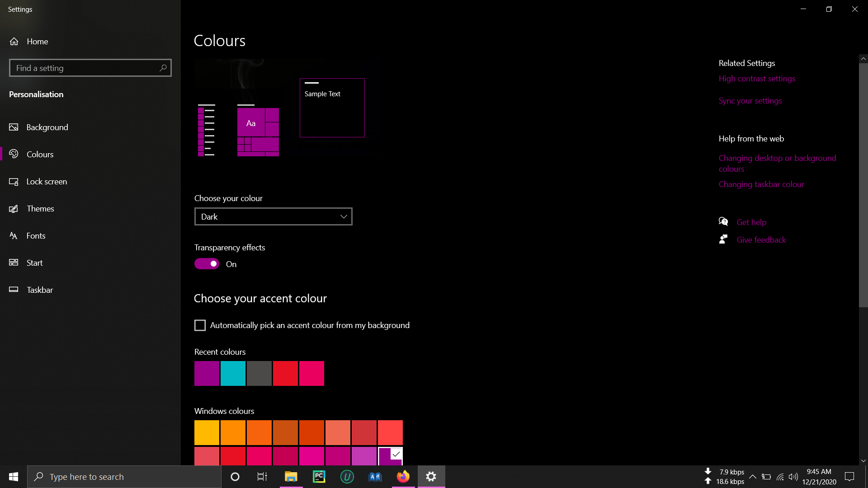Show hidden system tray icons chevron
This screenshot has height=488, width=868.
[753, 477]
